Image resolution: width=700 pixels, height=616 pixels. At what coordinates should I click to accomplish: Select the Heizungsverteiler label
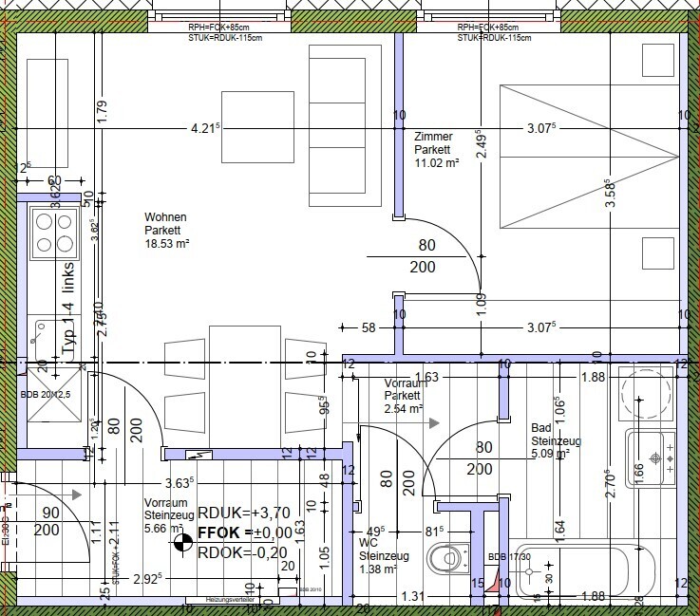click(231, 600)
